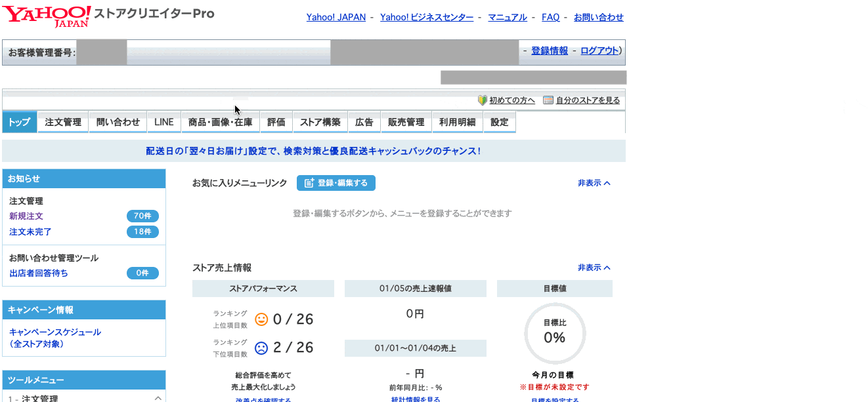Image resolution: width=868 pixels, height=402 pixels.
Task: Open the お問い合わせ header link
Action: (x=599, y=18)
